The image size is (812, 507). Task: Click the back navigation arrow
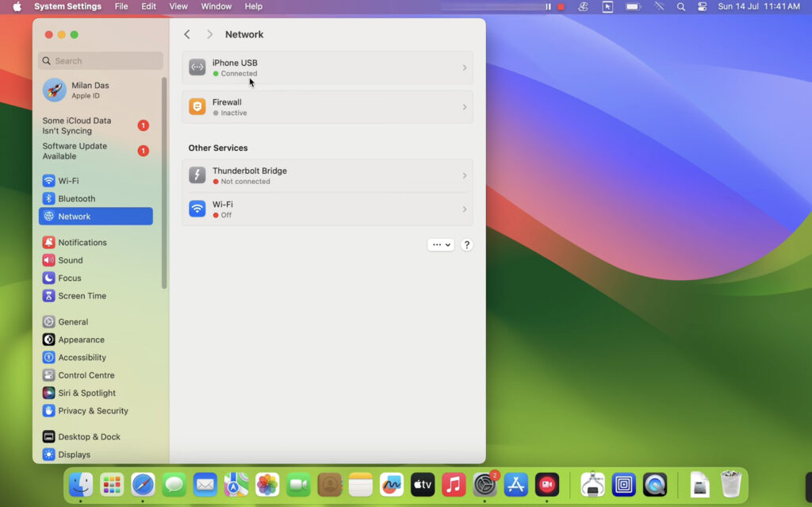[x=187, y=35]
